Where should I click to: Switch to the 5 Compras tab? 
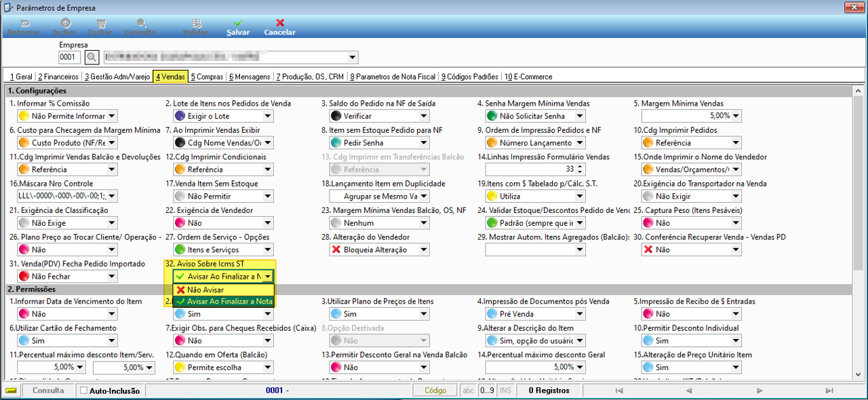(x=207, y=77)
